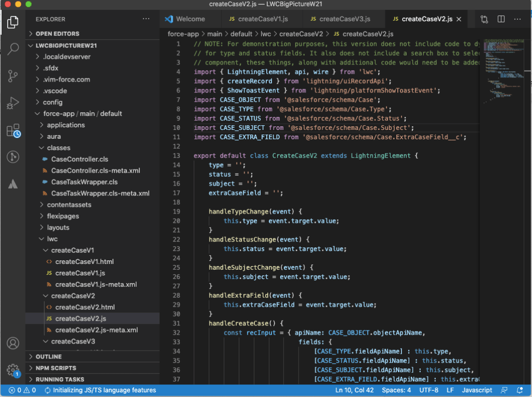Split the editor using the split icon
Screen dimensions: 532x397
[500, 18]
